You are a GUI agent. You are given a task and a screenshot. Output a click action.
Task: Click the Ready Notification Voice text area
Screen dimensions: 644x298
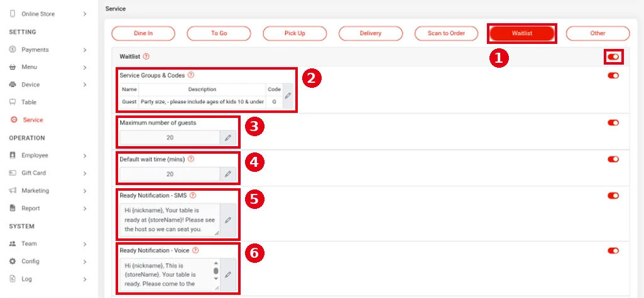170,275
